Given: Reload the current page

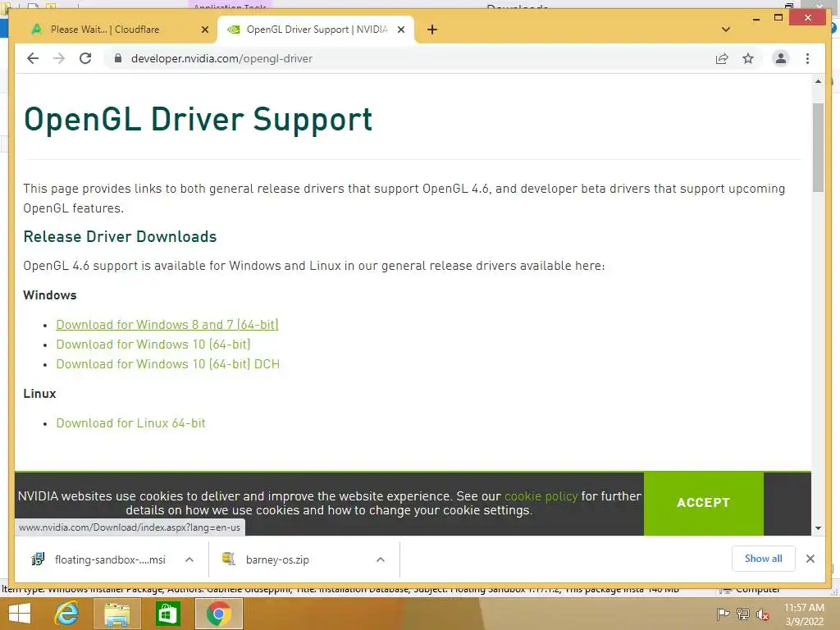Looking at the screenshot, I should click(x=85, y=58).
